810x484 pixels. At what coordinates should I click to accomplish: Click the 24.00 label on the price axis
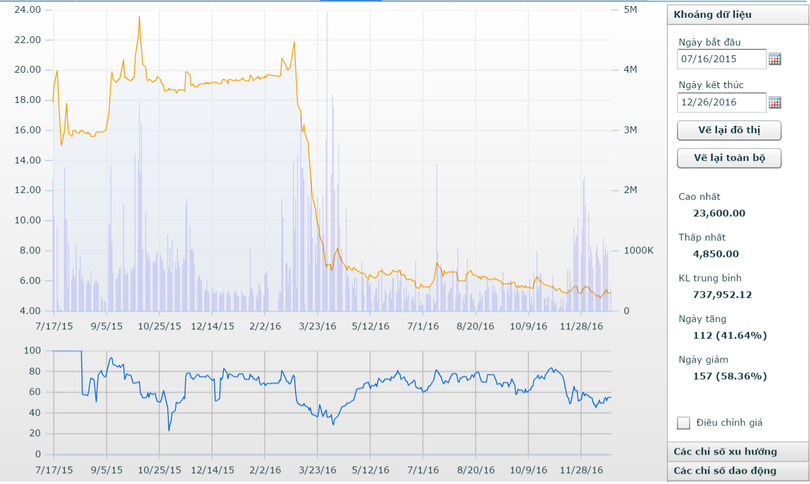25,9
